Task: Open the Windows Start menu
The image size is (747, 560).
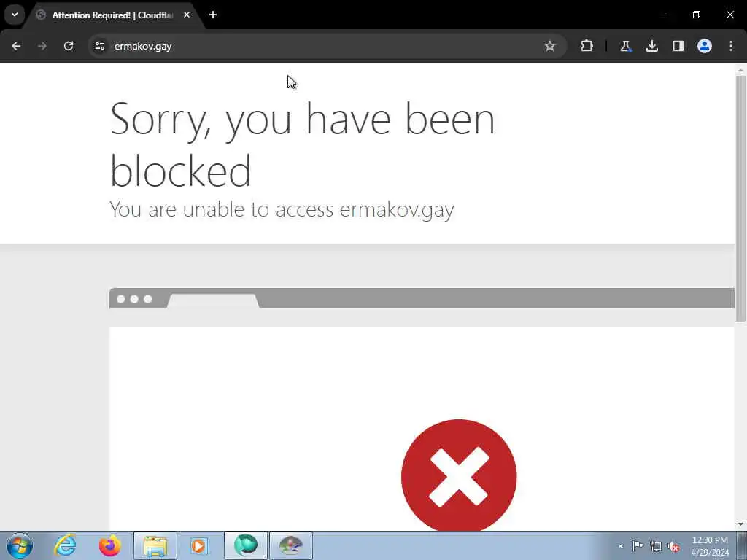Action: (20, 545)
